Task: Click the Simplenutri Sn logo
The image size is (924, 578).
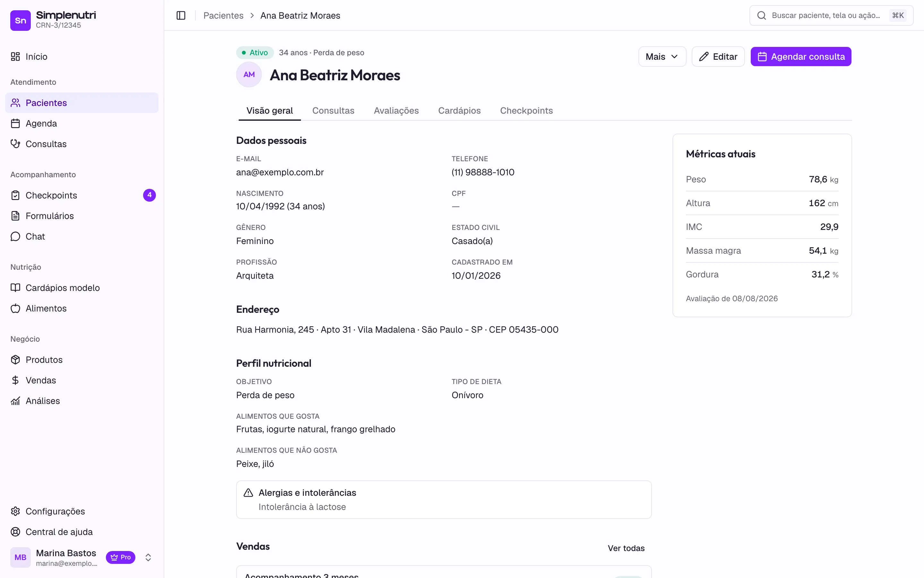Action: pos(20,20)
